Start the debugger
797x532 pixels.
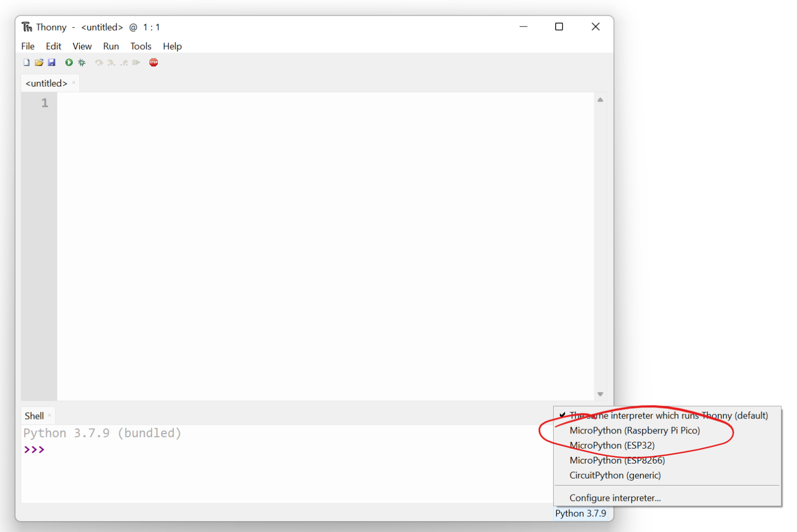(81, 62)
